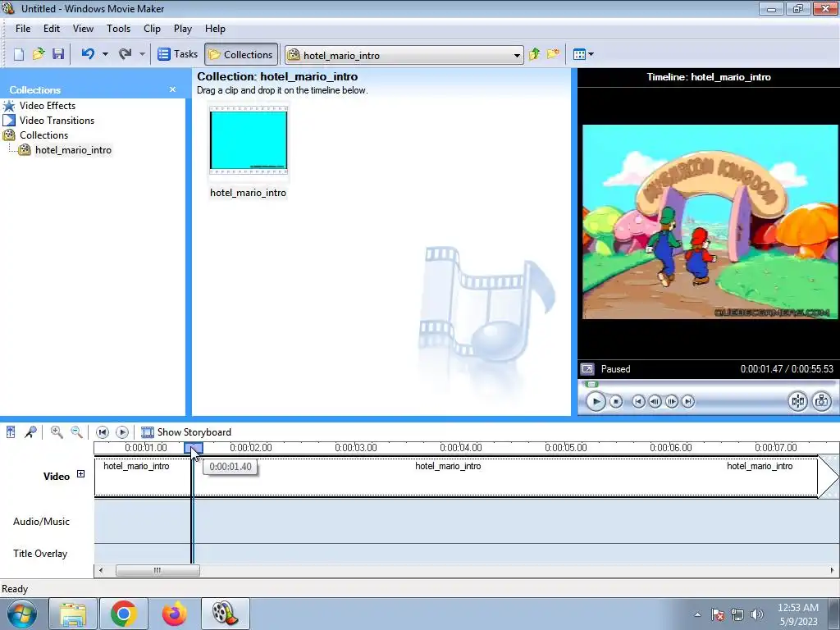This screenshot has height=630, width=840.
Task: Toggle the Tasks pane button
Action: coord(178,54)
